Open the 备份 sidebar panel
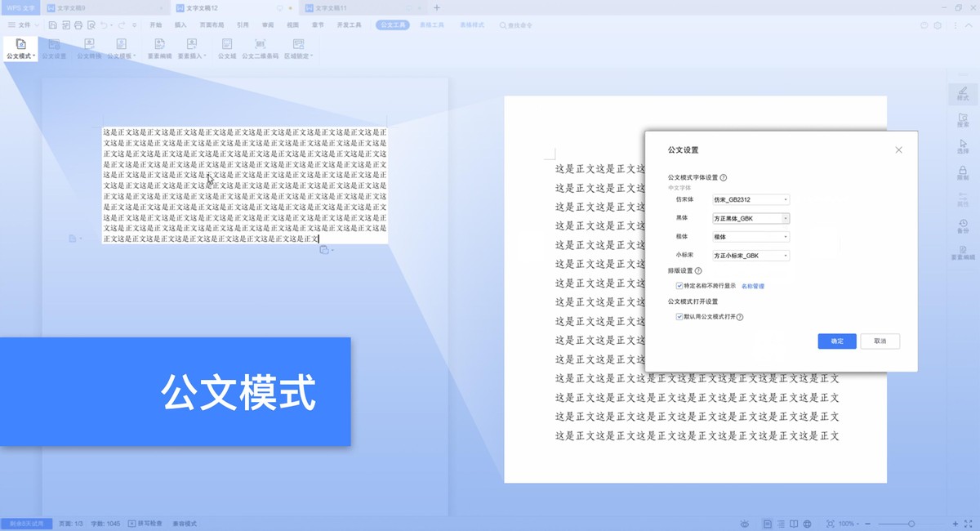The width and height of the screenshot is (980, 531). [963, 226]
